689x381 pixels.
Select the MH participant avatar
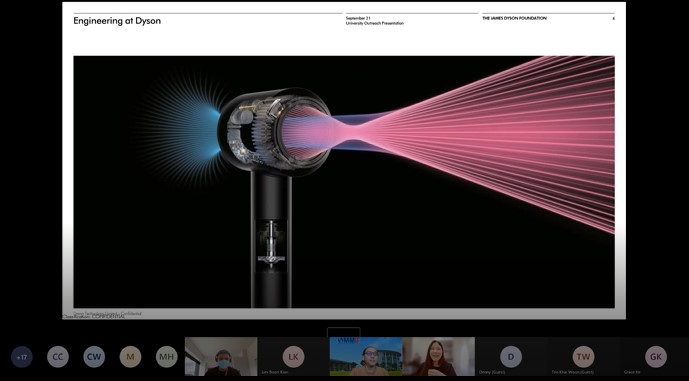(167, 357)
